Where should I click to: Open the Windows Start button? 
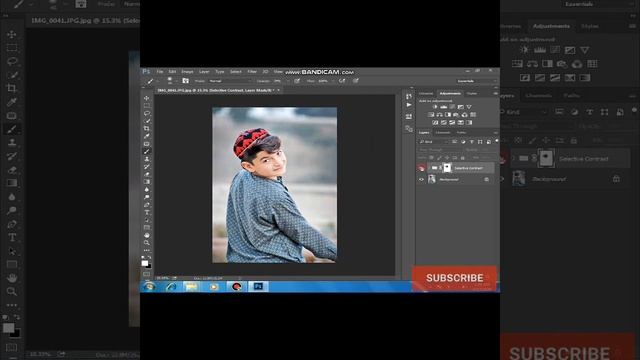pyautogui.click(x=150, y=287)
